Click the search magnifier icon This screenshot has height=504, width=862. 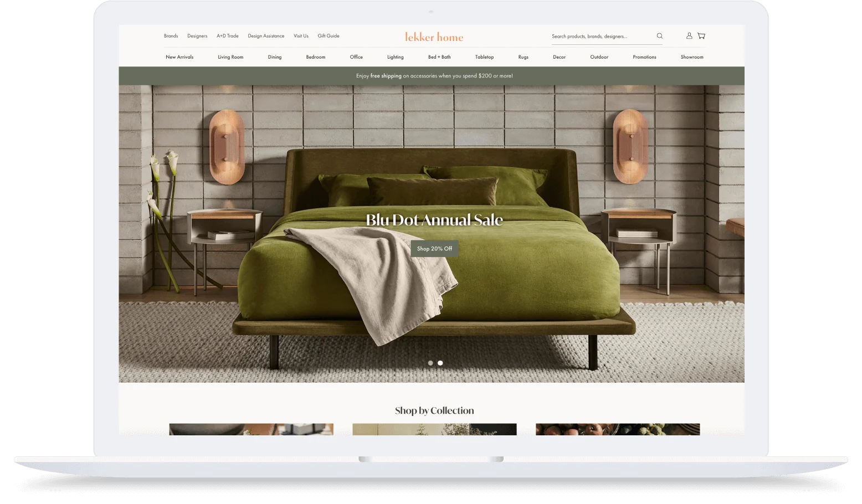pos(659,36)
